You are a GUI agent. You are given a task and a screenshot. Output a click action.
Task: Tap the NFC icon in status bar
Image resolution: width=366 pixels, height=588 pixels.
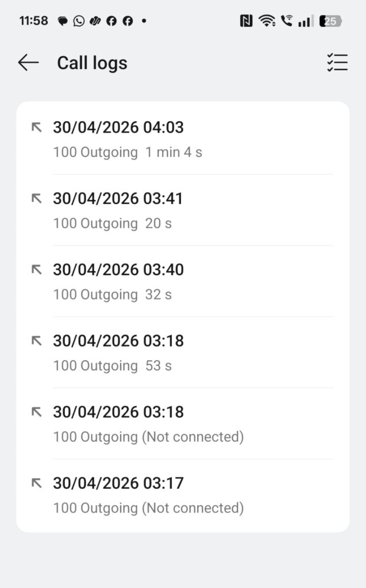(246, 21)
